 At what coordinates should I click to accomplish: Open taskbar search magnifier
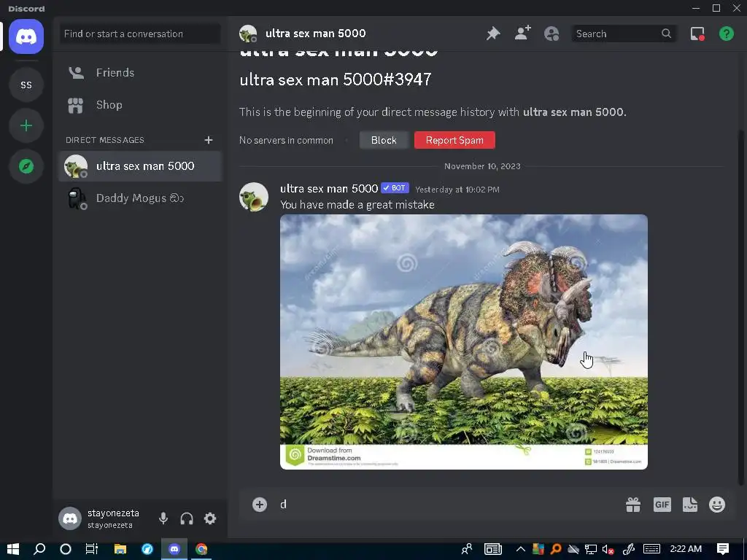[39, 549]
